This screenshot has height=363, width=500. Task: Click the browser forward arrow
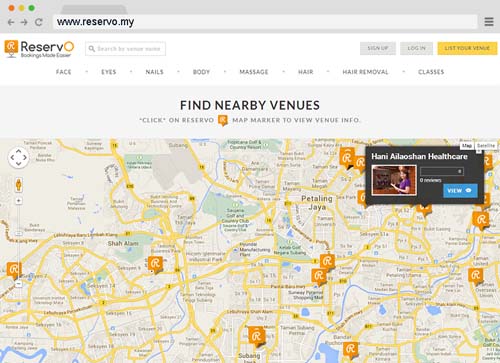tap(24, 22)
